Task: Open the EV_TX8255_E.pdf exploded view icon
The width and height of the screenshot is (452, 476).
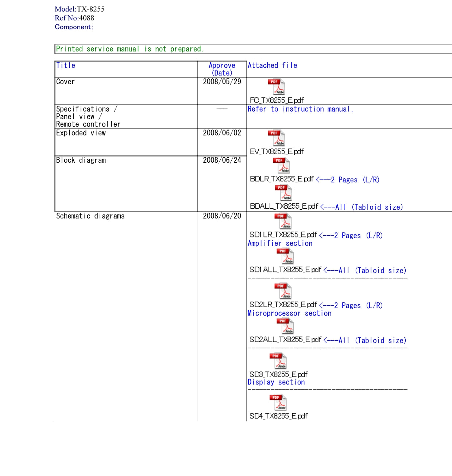Action: click(x=277, y=138)
